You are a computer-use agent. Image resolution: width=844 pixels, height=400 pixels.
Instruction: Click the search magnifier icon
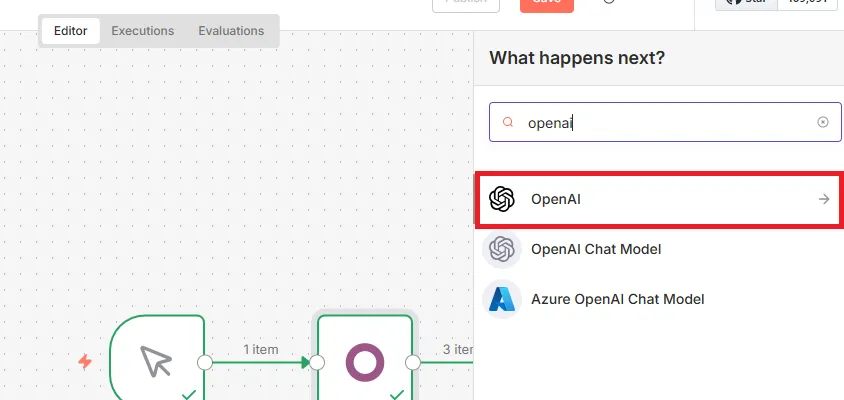coord(508,122)
